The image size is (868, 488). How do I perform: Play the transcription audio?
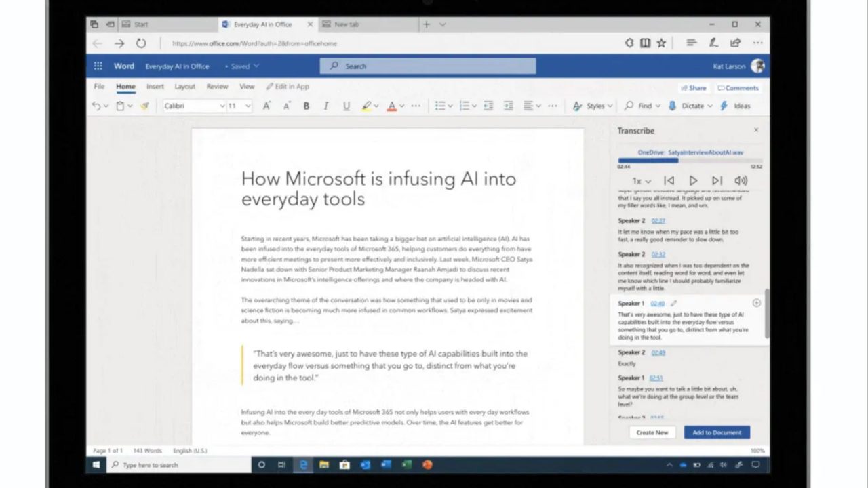[x=693, y=181]
